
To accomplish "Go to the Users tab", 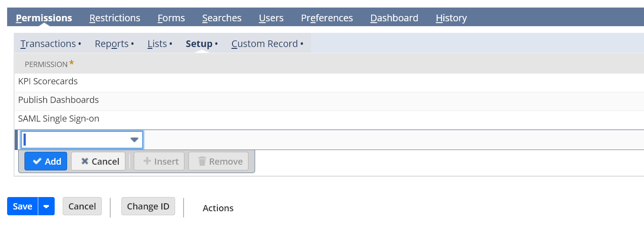I will click(271, 18).
